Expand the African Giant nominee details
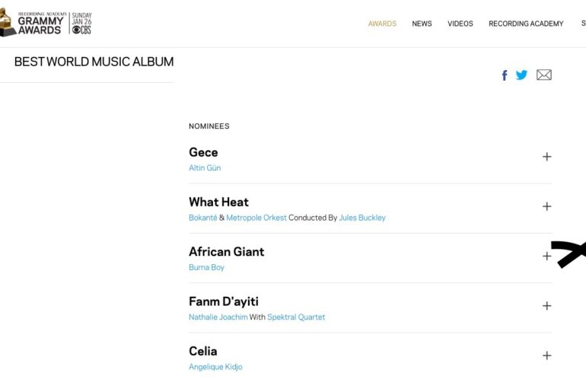This screenshot has height=392, width=586. pos(546,257)
